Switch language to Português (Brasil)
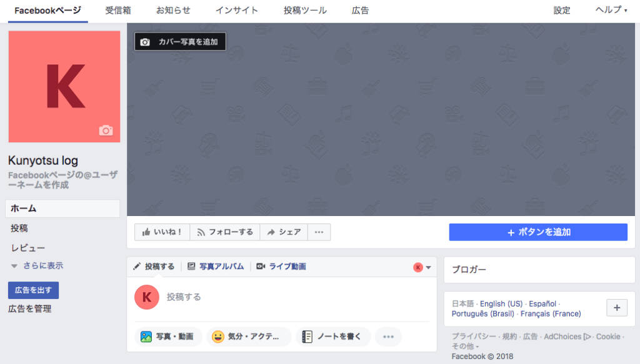Image resolution: width=640 pixels, height=364 pixels. click(483, 314)
